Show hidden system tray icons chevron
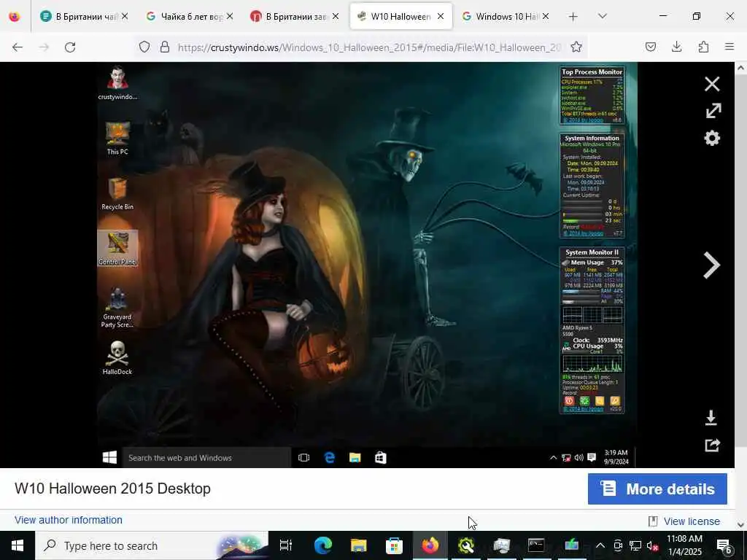Viewport: 747px width, 560px height. 600,545
